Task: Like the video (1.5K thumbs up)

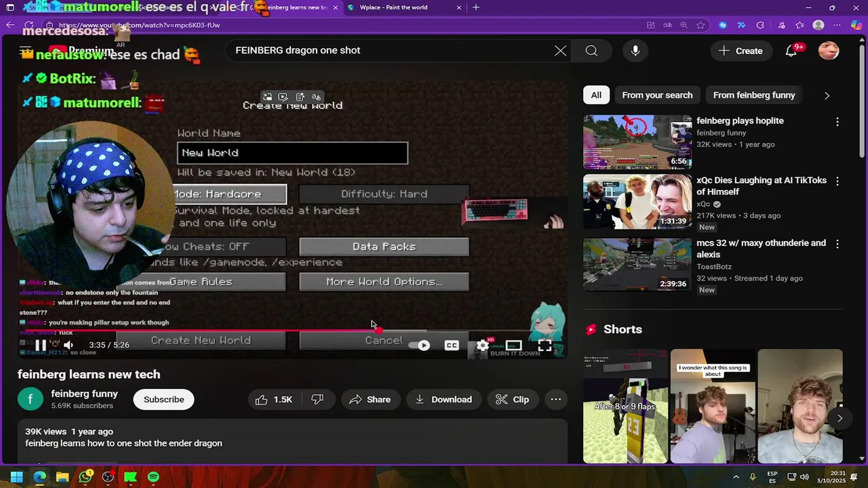Action: coord(274,399)
